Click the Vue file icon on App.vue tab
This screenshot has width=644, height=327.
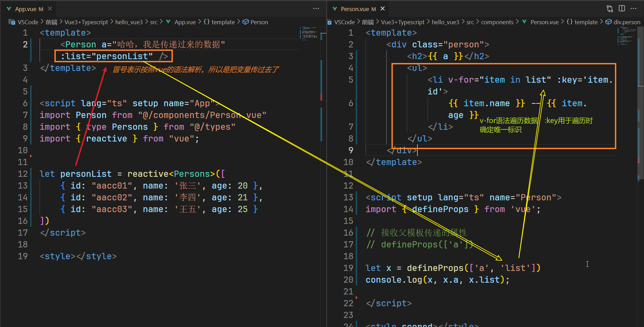click(9, 9)
